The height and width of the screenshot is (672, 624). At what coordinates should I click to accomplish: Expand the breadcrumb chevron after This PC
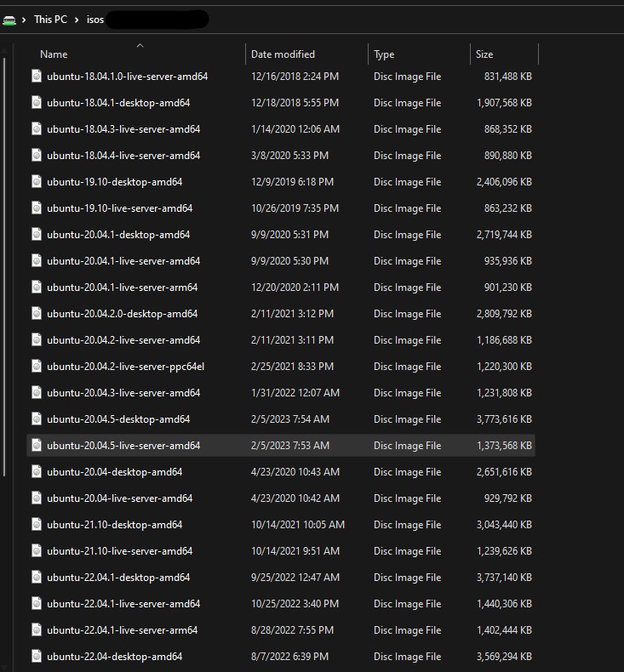[x=77, y=20]
